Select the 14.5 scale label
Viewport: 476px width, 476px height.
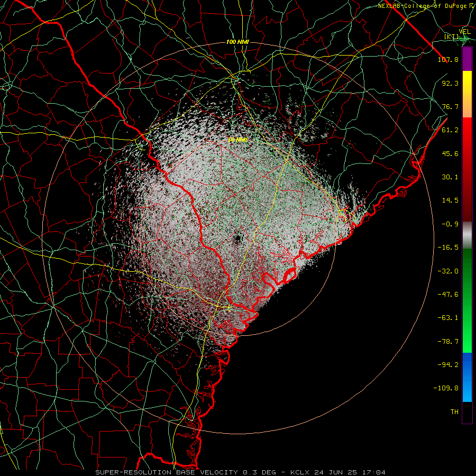click(x=450, y=200)
